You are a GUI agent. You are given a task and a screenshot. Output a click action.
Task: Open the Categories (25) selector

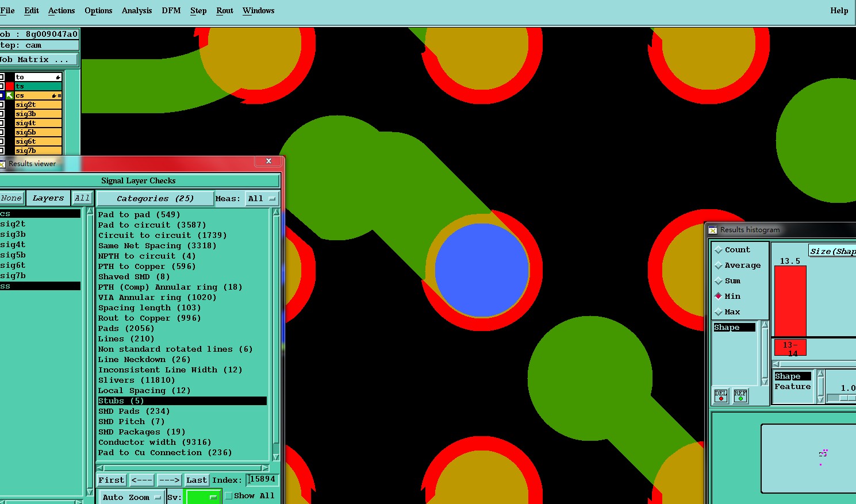[155, 199]
